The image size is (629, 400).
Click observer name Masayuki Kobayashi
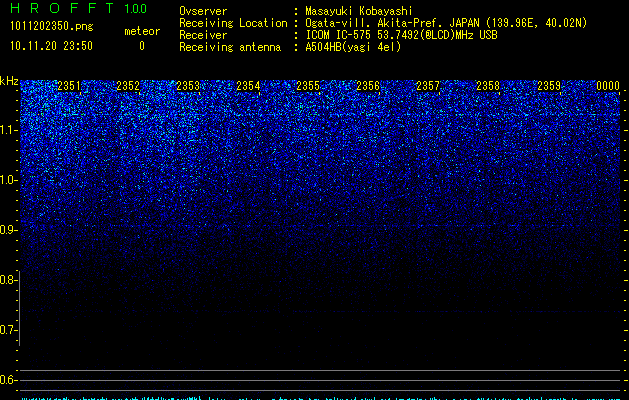pos(359,11)
